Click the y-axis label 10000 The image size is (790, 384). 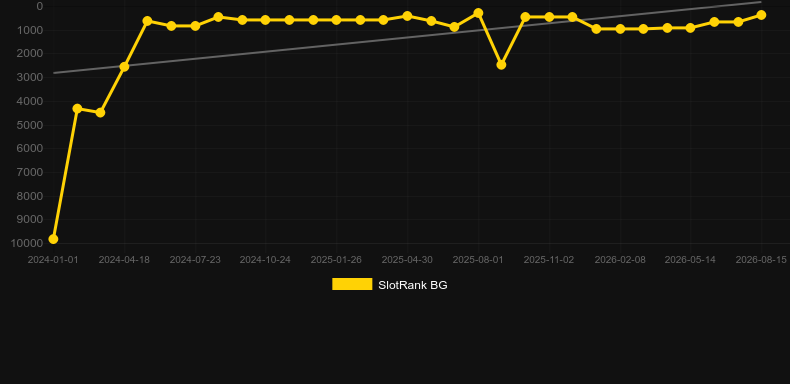(27, 243)
